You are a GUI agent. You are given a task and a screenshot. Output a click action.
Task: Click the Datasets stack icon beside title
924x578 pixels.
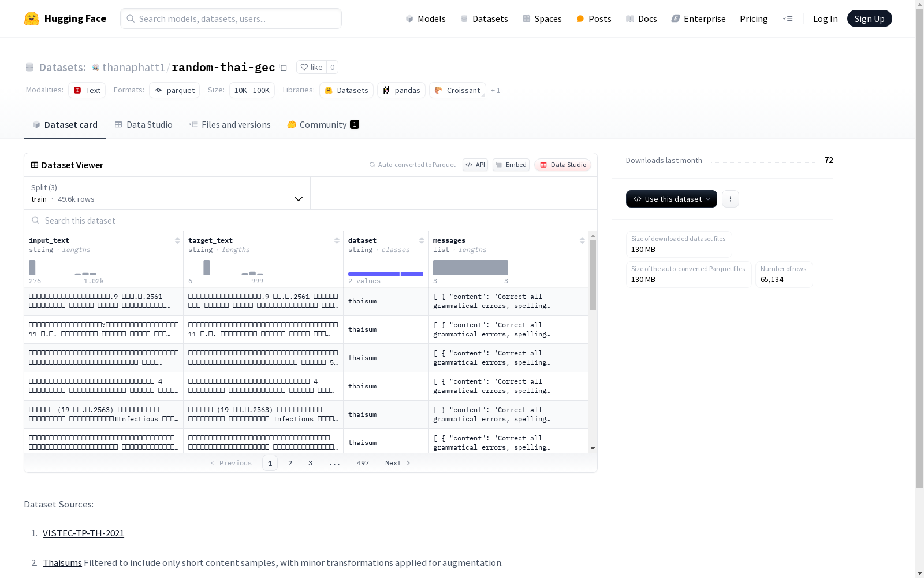29,67
